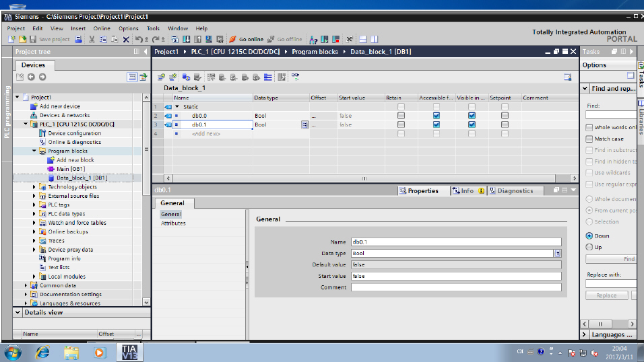Open Main [OB1] block in tree
The width and height of the screenshot is (644, 362).
(x=71, y=169)
